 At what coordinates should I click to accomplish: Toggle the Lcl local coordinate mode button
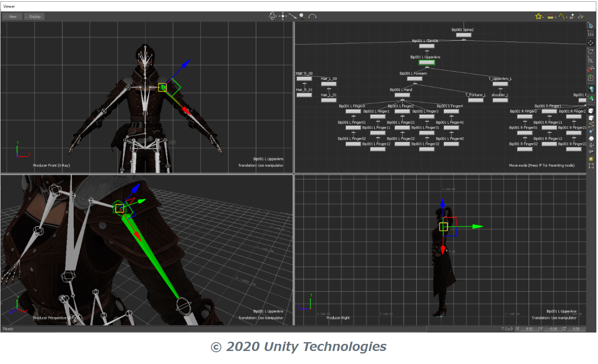591,34
